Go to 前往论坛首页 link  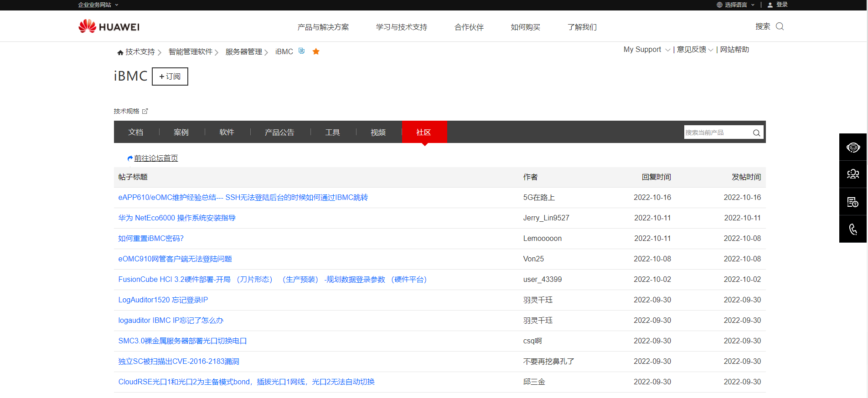pos(156,158)
